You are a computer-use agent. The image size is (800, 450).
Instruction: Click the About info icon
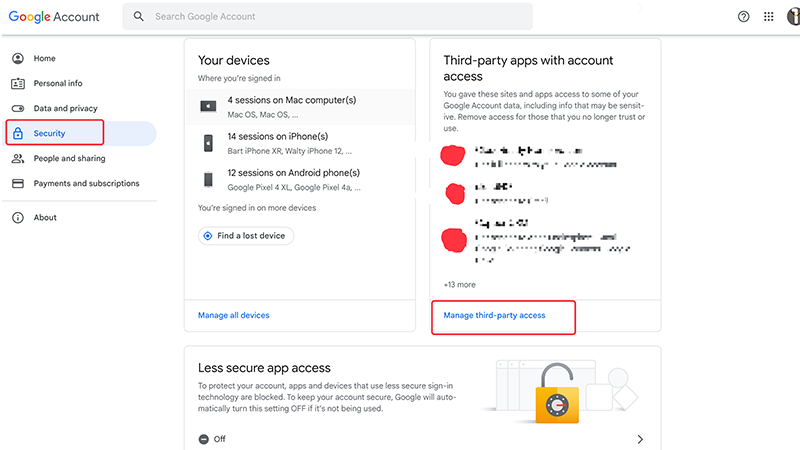pyautogui.click(x=18, y=218)
